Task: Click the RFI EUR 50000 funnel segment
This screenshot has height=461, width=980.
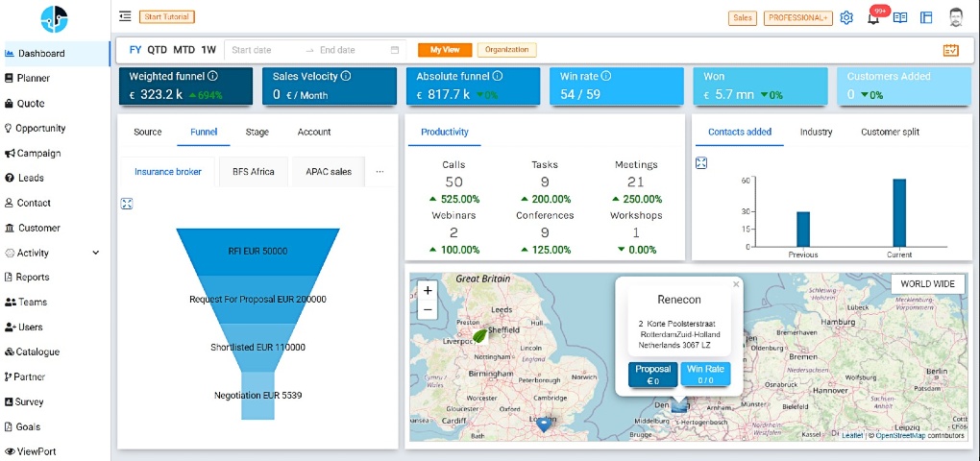Action: point(257,251)
